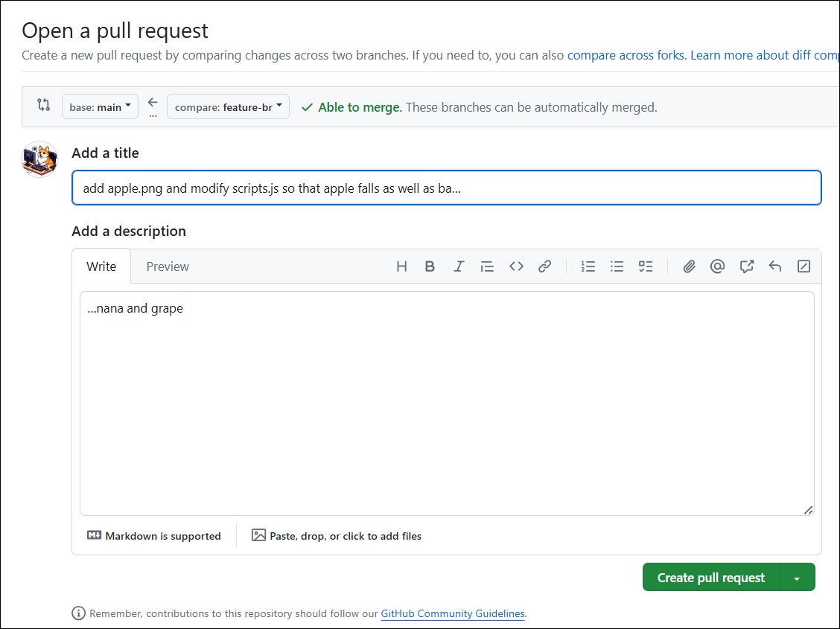Open the compare: feature-br branch dropdown
Screen dimensions: 840x629
[228, 107]
